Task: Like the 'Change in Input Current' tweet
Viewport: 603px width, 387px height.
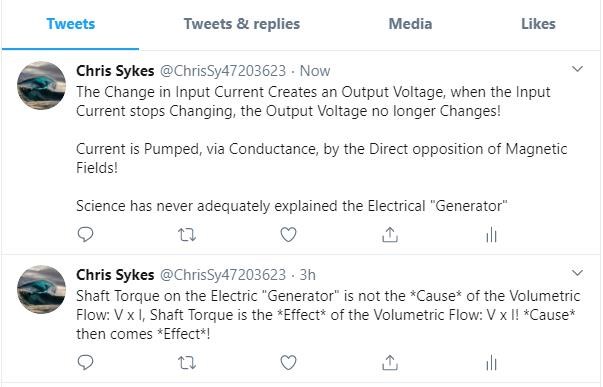Action: pos(288,234)
